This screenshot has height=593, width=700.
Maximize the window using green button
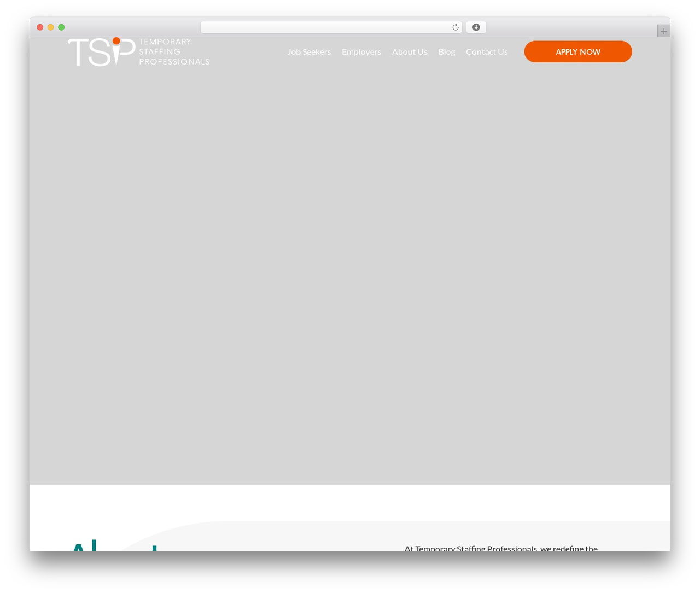point(61,27)
